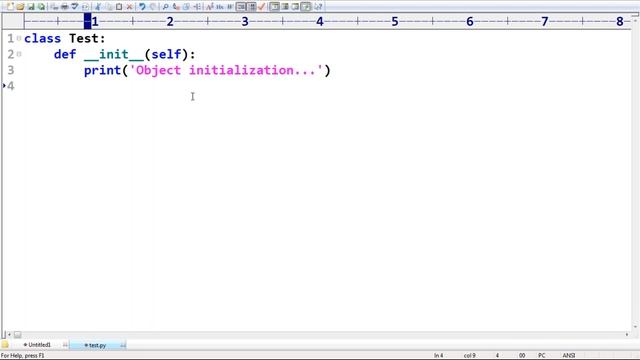Click line number 4 in gutter
The width and height of the screenshot is (640, 360).
pos(11,86)
